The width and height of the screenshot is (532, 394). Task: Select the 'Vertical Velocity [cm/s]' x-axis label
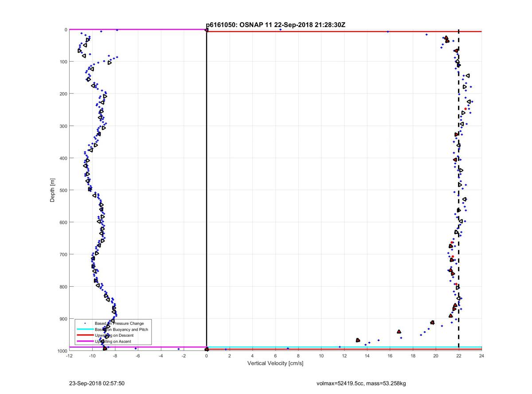(x=275, y=363)
